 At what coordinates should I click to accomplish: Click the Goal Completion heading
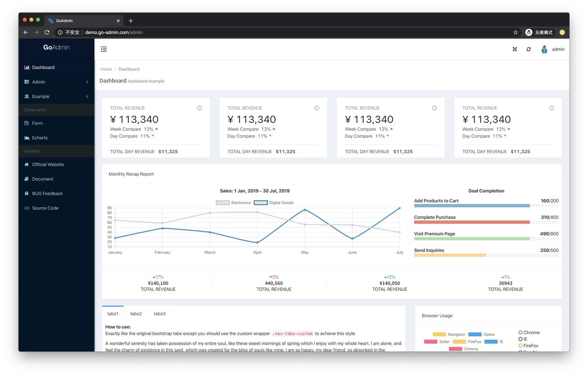pyautogui.click(x=486, y=191)
